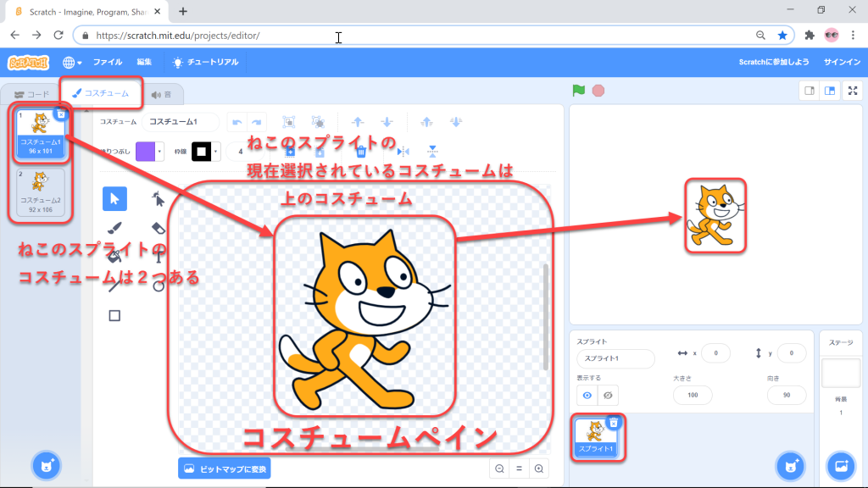Delete コスチューム1 with its corner button

(x=61, y=114)
